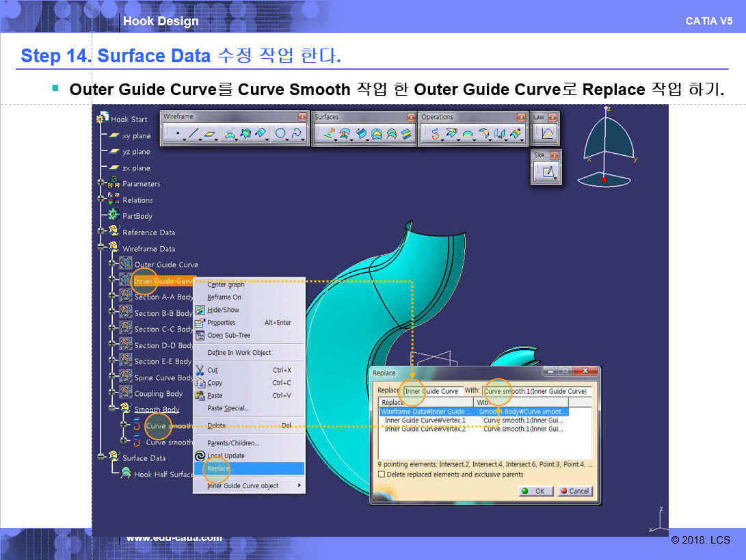Expand the Outer Guide Curve node
The image size is (746, 560).
[x=113, y=264]
